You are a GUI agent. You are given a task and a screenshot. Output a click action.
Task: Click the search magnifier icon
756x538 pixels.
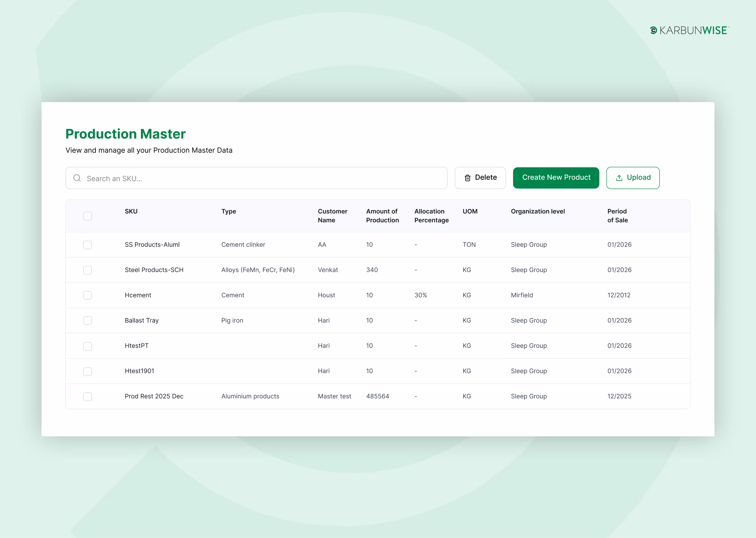coord(77,178)
